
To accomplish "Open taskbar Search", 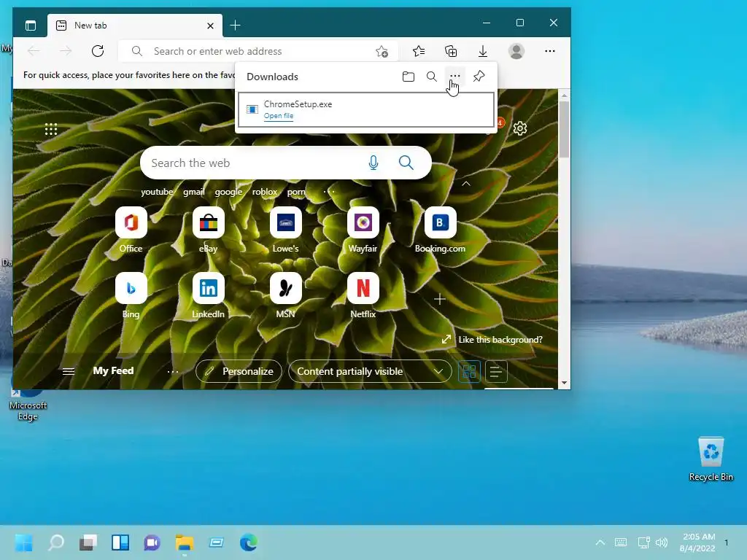I will tap(56, 542).
